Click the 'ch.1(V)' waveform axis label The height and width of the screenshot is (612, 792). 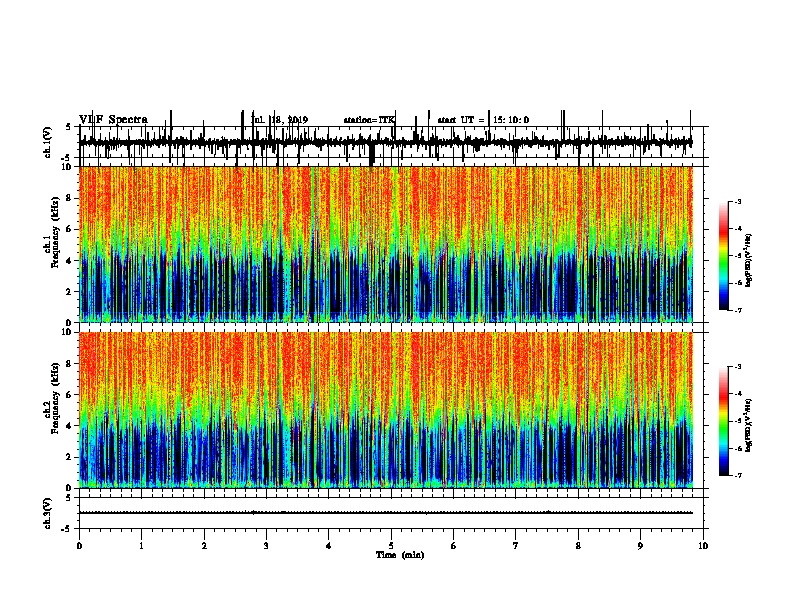47,142
